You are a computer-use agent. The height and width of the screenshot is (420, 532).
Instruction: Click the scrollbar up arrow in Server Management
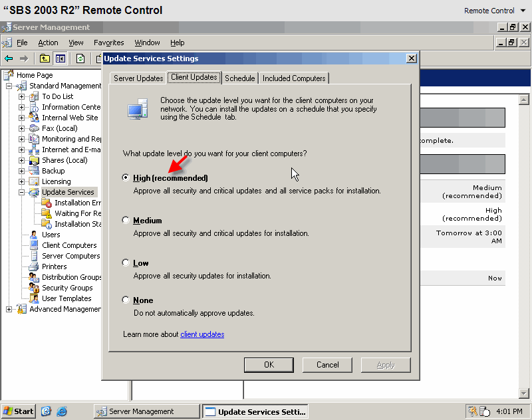524,100
